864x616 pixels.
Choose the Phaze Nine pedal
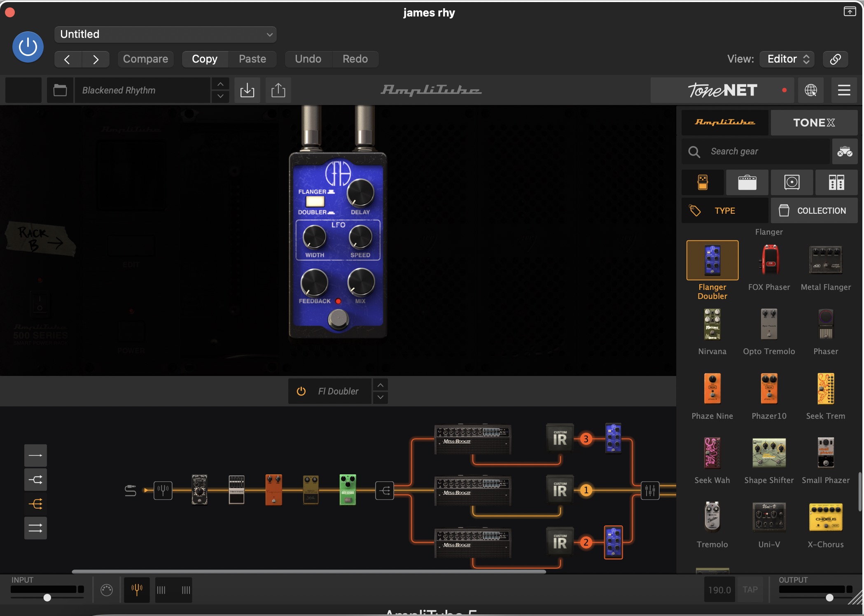(712, 389)
